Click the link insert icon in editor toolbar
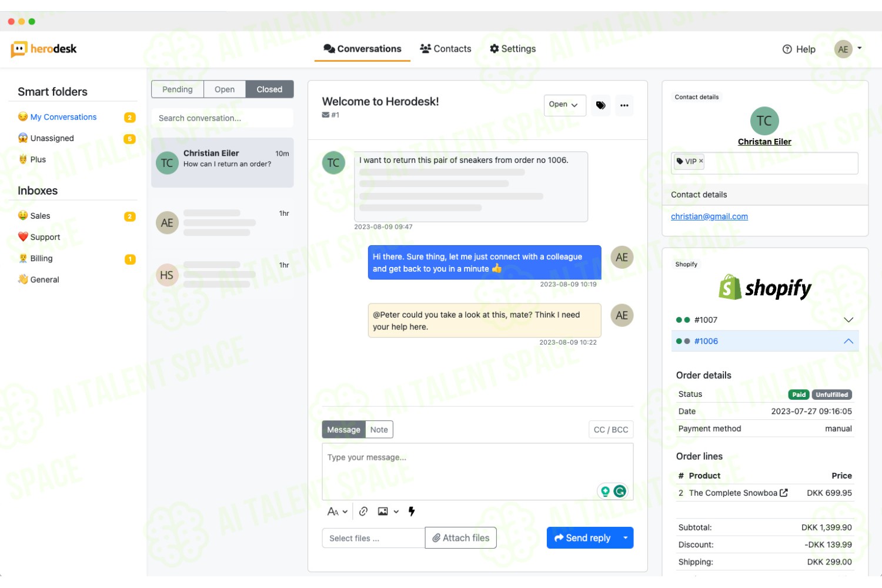Image resolution: width=882 pixels, height=588 pixels. [363, 512]
